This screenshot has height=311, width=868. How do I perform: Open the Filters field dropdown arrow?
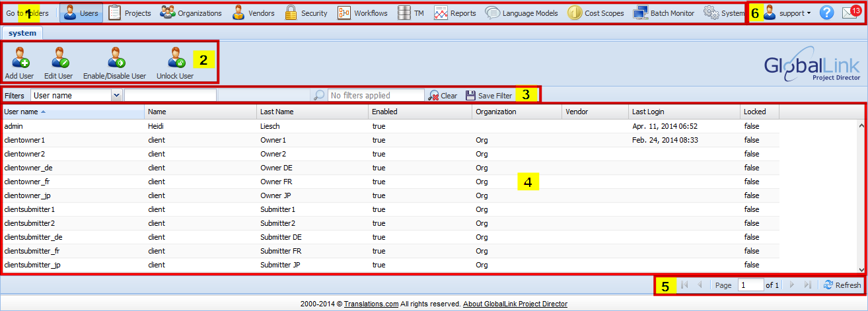(117, 96)
